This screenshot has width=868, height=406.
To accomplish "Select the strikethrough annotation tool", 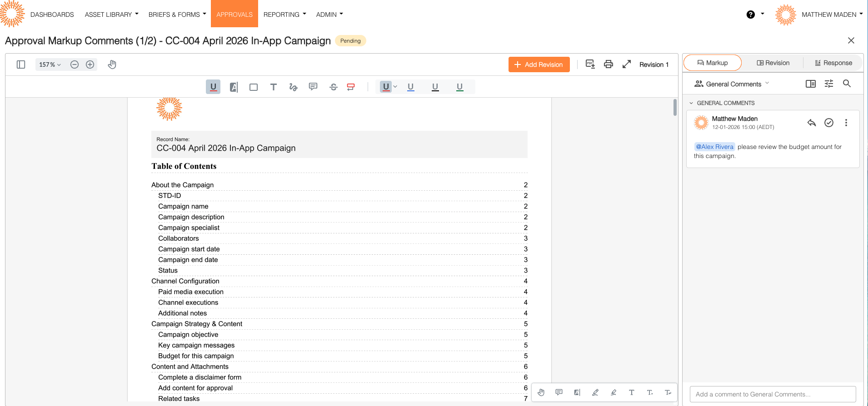I will click(x=333, y=87).
